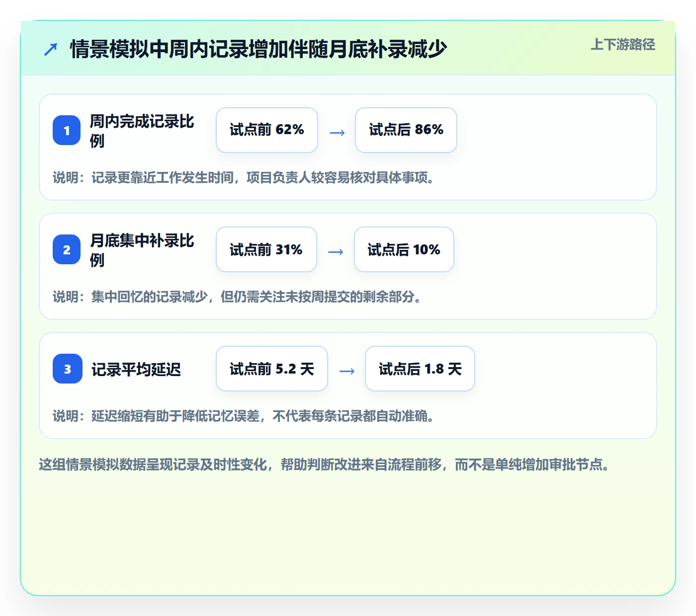This screenshot has width=696, height=616.
Task: Select the 试点前 62% value pill
Action: (267, 130)
